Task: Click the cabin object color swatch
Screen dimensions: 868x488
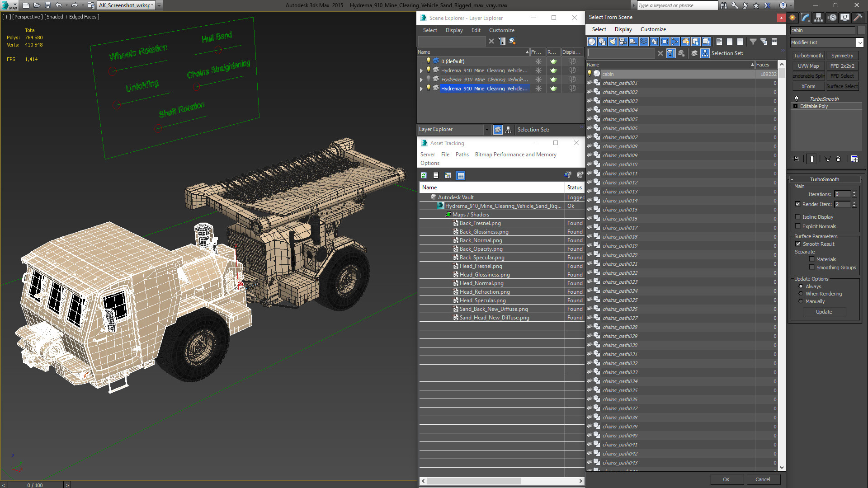Action: coord(861,30)
